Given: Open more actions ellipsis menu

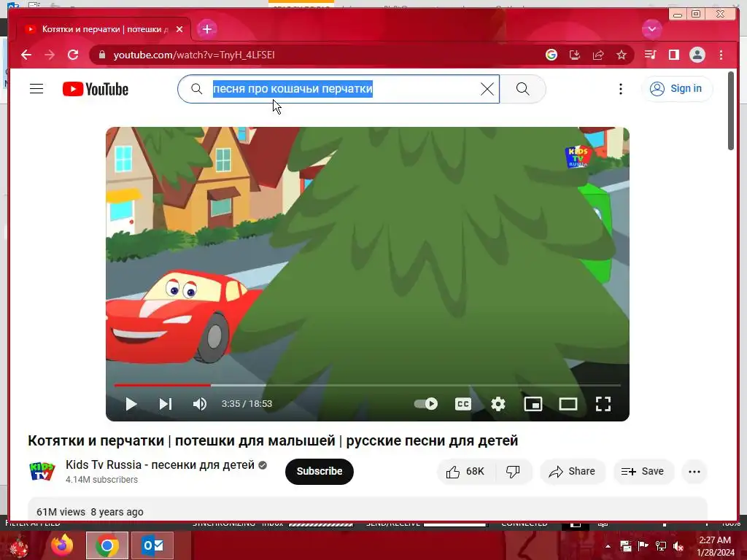Looking at the screenshot, I should [x=694, y=472].
